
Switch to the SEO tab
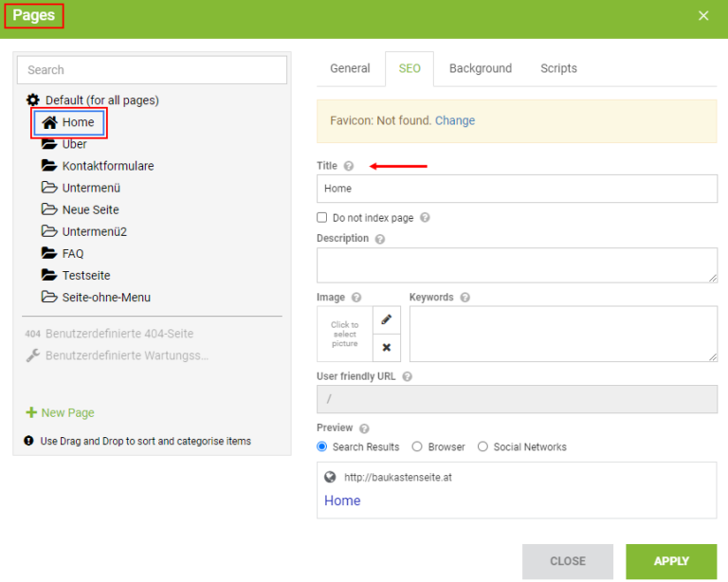point(409,68)
